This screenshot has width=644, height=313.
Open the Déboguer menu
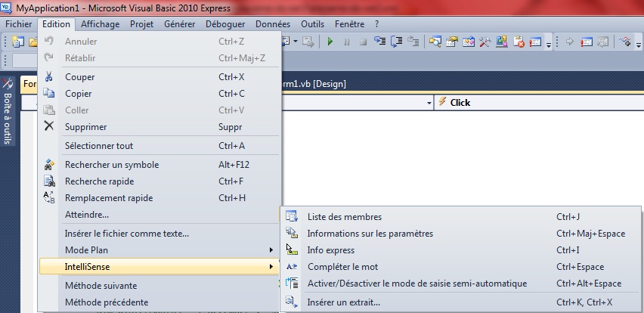[225, 24]
